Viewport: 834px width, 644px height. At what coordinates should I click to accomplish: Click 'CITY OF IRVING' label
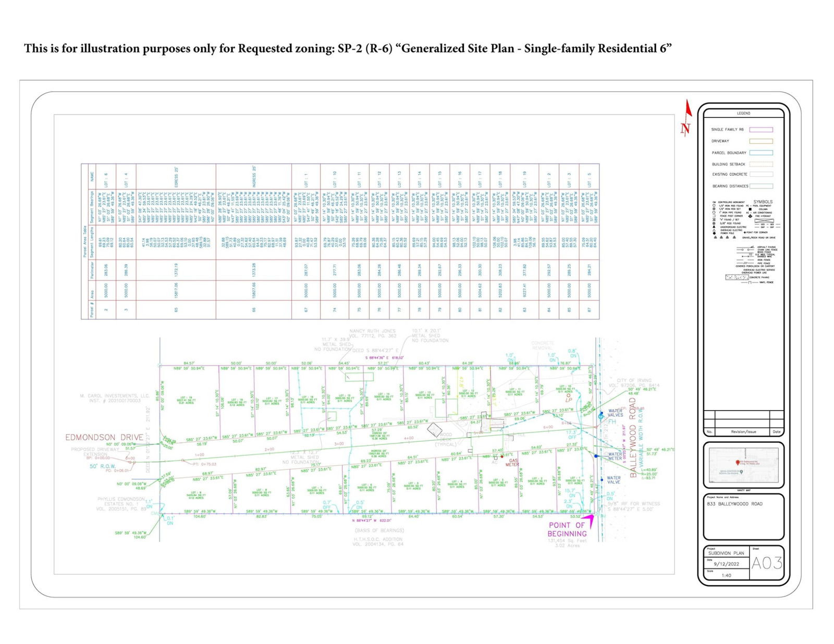tap(634, 380)
